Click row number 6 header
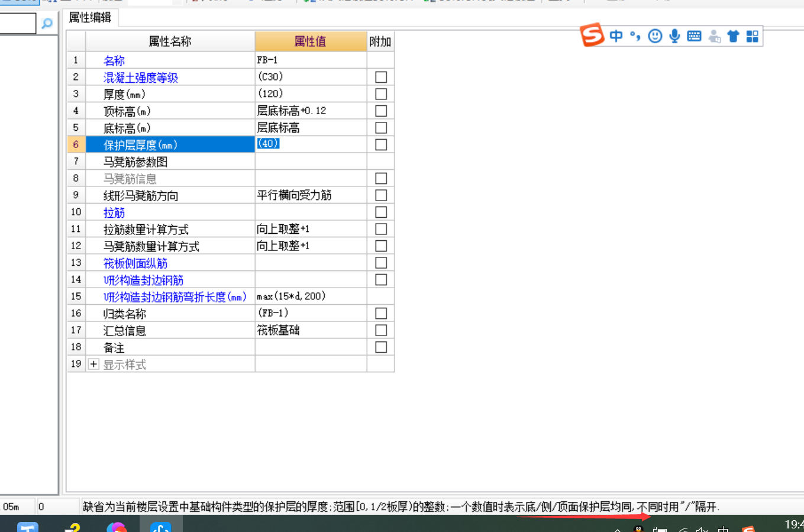The width and height of the screenshot is (804, 532). tap(76, 144)
